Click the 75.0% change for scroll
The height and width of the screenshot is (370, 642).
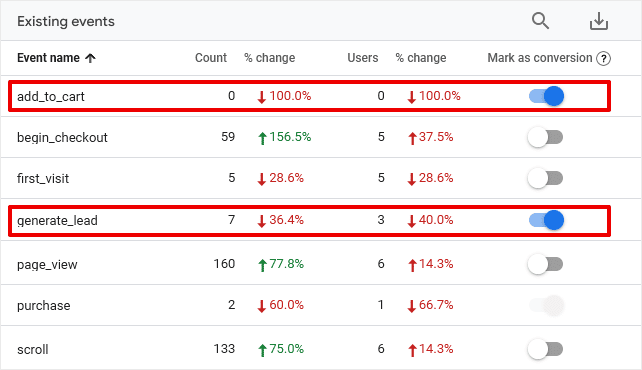pyautogui.click(x=280, y=350)
